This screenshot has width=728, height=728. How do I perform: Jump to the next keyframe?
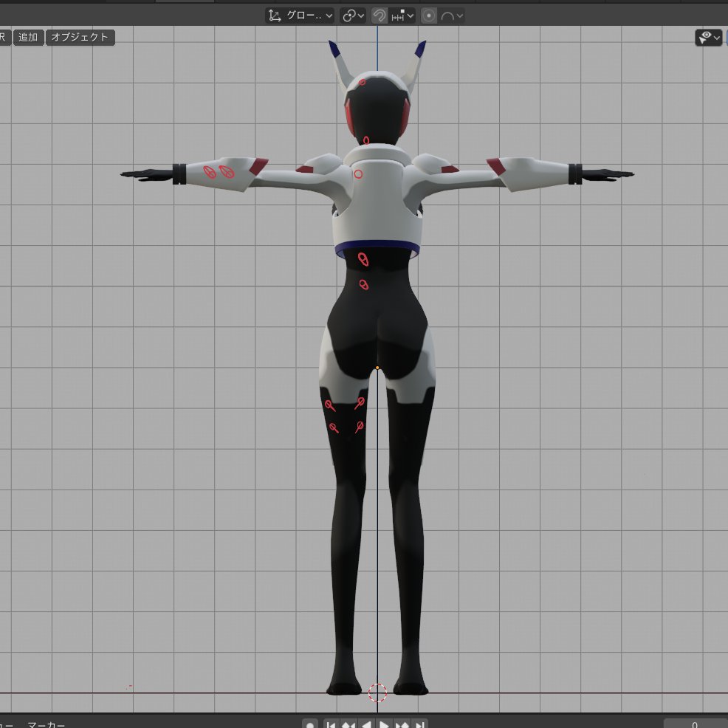pos(402,724)
